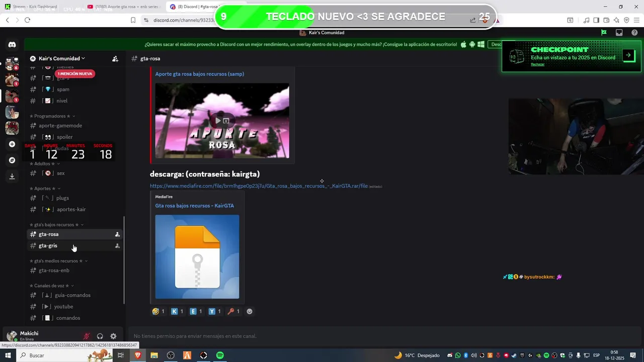The width and height of the screenshot is (644, 362).
Task: Open File Explorer from the taskbar
Action: (x=154, y=355)
